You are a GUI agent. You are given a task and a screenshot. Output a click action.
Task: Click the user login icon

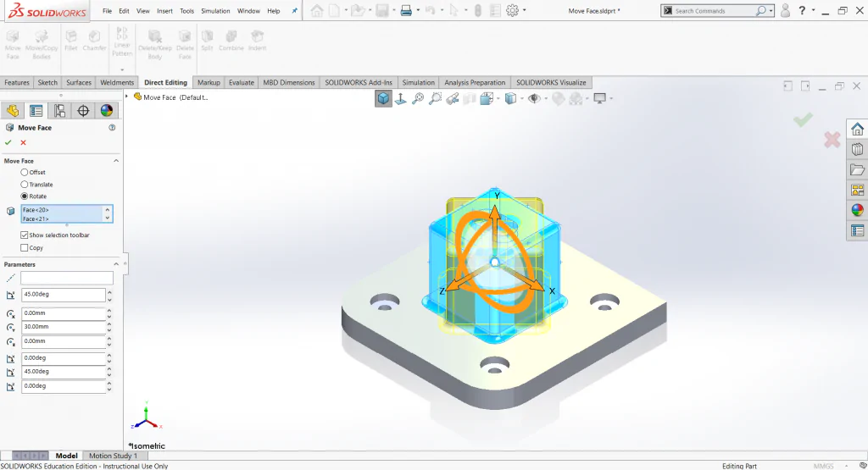coord(785,10)
